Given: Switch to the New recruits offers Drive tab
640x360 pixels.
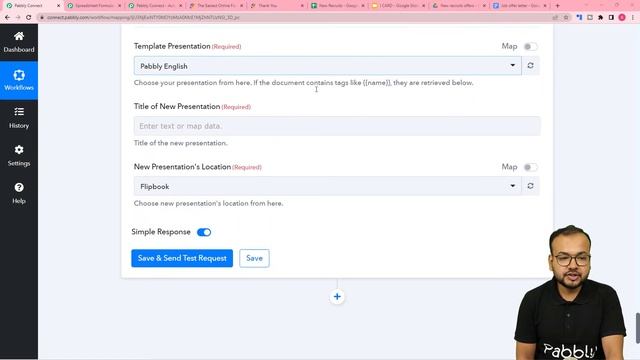Looking at the screenshot, I should (460, 6).
